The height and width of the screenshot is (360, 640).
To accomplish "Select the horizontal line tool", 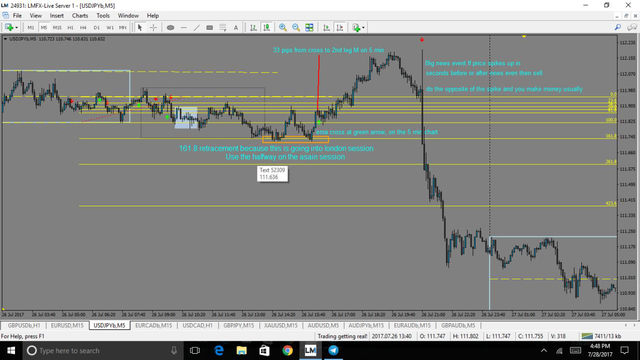I will coord(184,27).
